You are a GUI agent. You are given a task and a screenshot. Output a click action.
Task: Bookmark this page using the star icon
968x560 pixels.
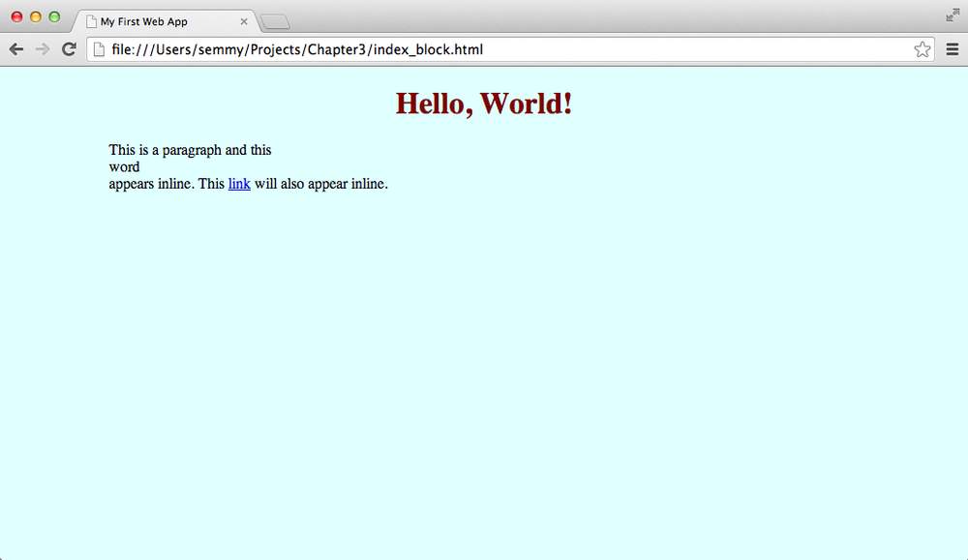[x=923, y=49]
